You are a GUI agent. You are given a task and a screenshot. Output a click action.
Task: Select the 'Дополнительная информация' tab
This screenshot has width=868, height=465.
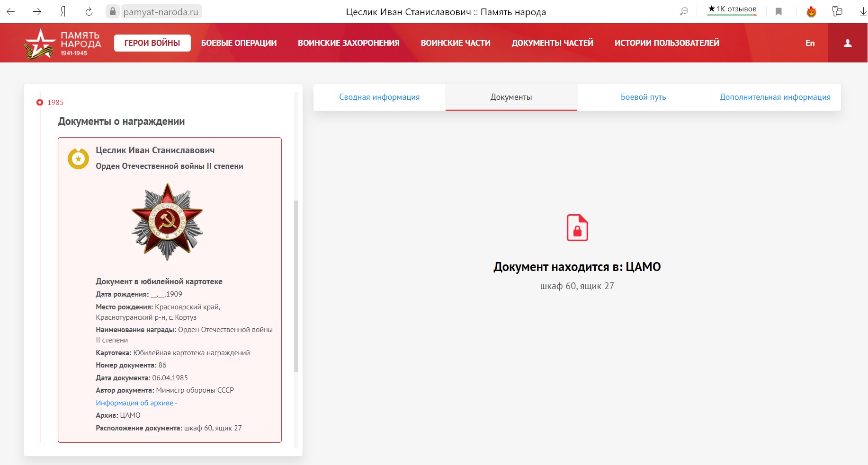(775, 97)
